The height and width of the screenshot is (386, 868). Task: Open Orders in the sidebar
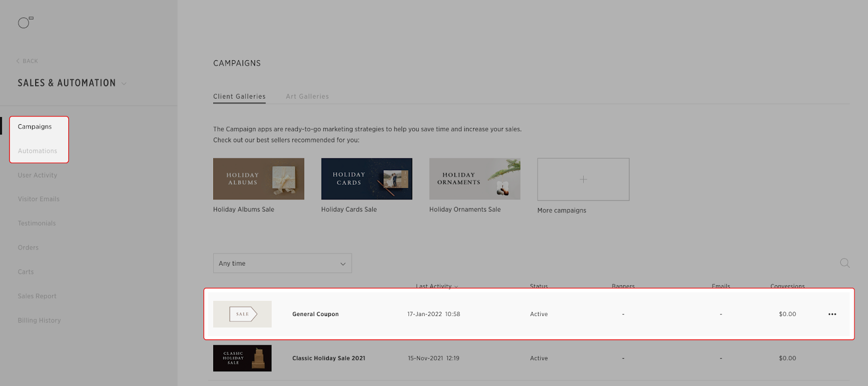click(x=28, y=248)
